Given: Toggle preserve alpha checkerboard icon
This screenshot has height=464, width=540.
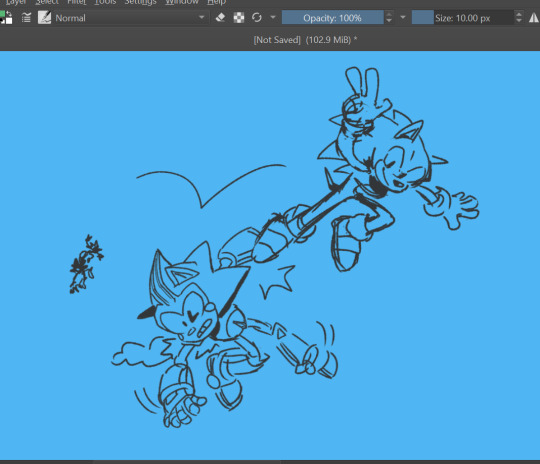Looking at the screenshot, I should (239, 18).
